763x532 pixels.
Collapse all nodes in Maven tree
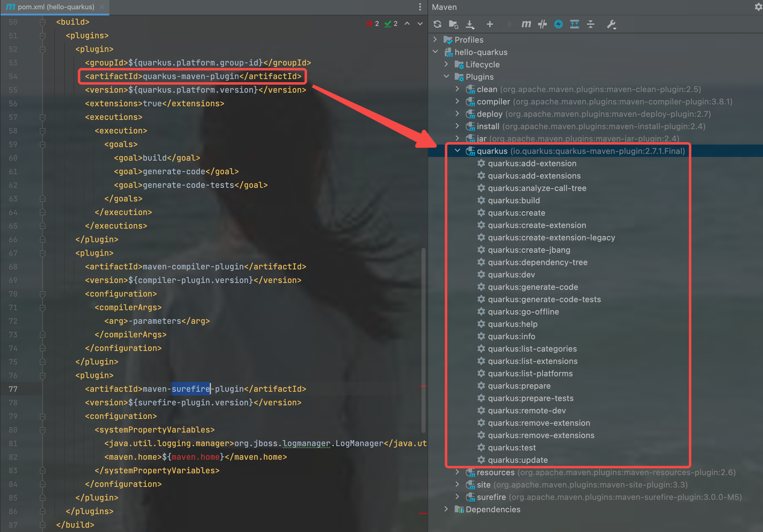(591, 24)
